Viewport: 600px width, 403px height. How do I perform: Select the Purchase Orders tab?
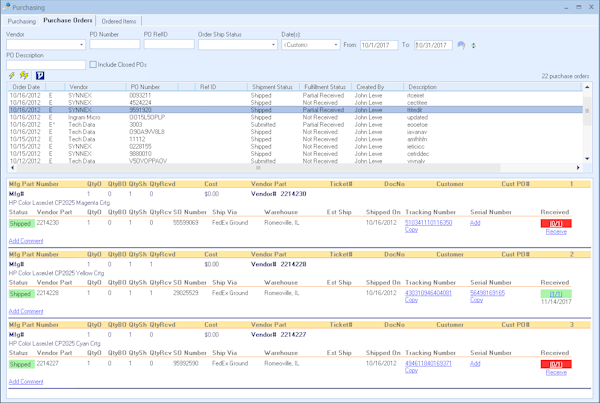(x=68, y=20)
